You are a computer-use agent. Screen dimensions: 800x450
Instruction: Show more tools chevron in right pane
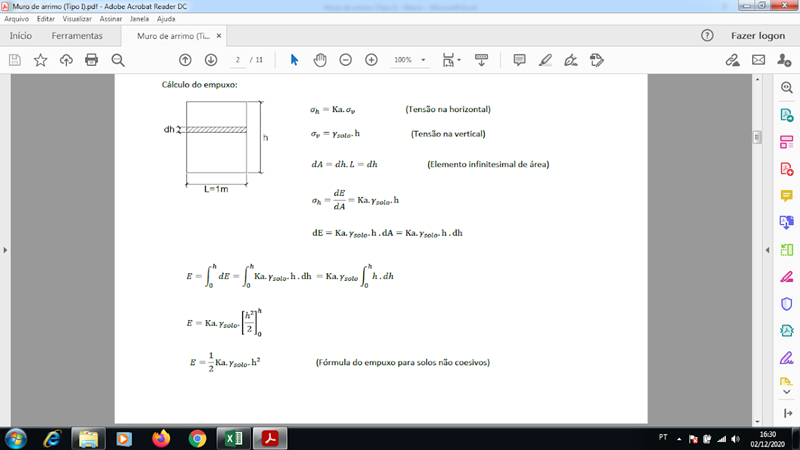point(787,392)
